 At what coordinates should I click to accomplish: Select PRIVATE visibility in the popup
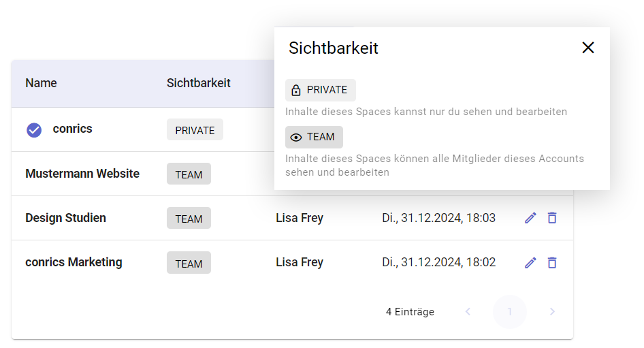pos(321,90)
